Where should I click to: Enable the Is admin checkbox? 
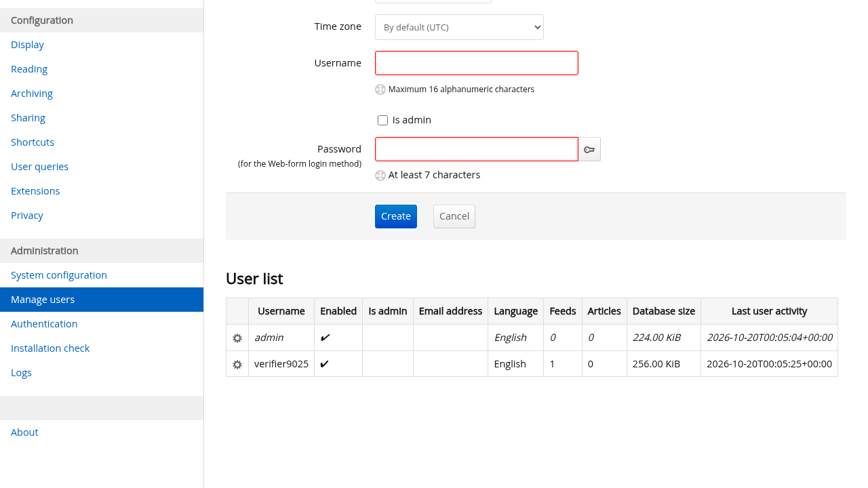pyautogui.click(x=383, y=121)
